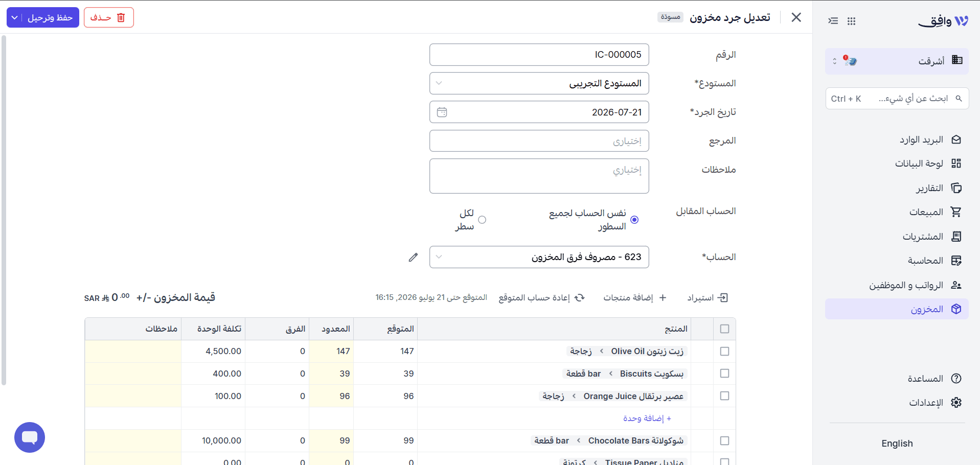Image resolution: width=980 pixels, height=465 pixels.
Task: Focus the global search field
Action: tap(897, 99)
